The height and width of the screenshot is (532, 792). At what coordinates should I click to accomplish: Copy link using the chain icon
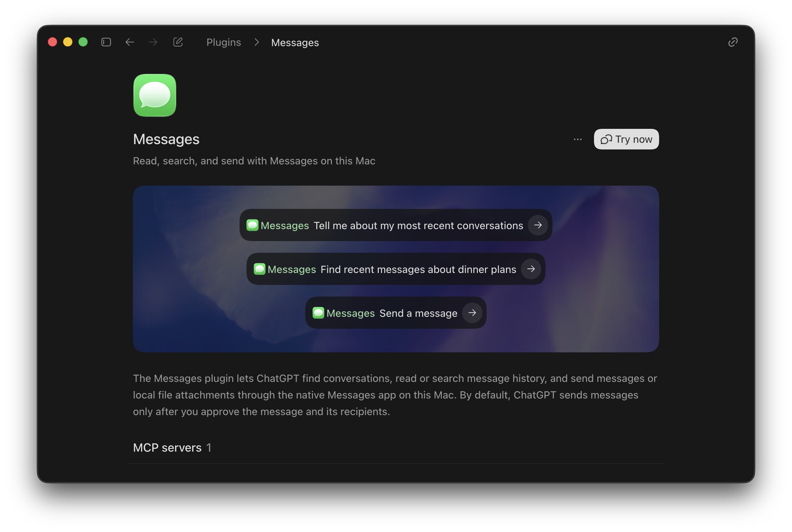(x=733, y=42)
